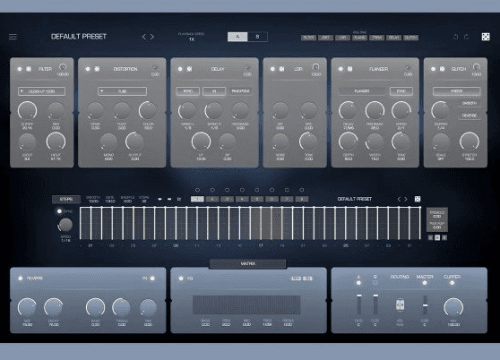
Task: Open the Filter type dropdown
Action: (42, 91)
